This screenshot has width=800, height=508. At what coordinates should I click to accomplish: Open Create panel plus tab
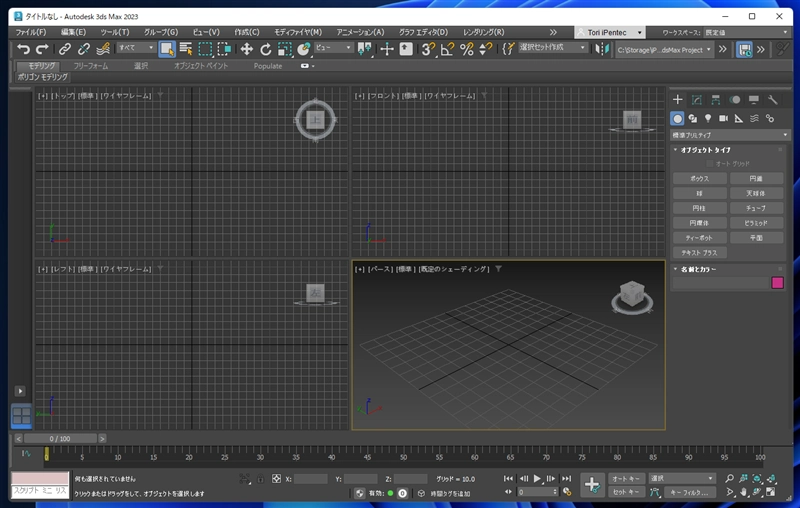click(x=678, y=99)
